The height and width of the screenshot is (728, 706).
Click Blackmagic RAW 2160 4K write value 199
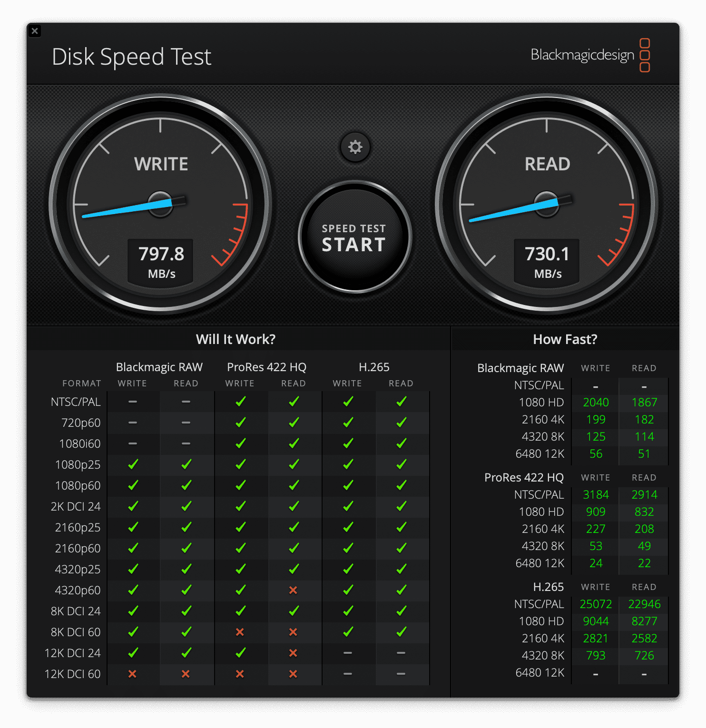pyautogui.click(x=596, y=420)
